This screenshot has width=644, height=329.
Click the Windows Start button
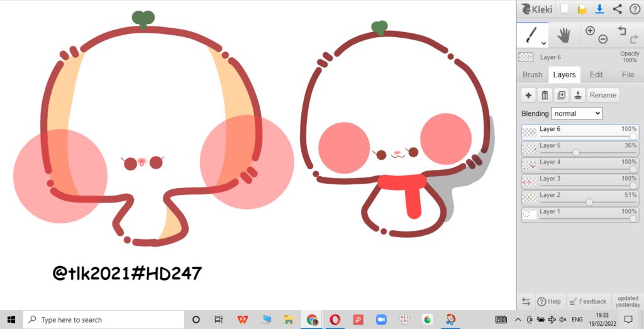[11, 320]
